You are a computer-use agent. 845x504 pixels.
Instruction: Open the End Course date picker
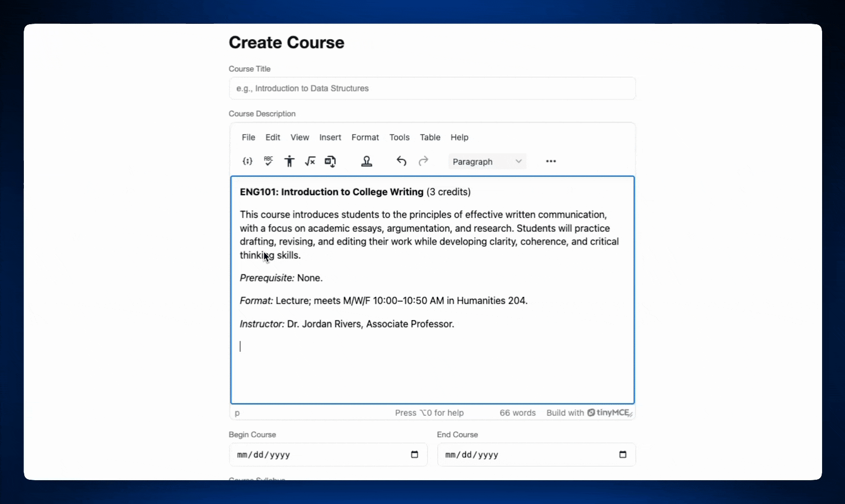(x=623, y=455)
